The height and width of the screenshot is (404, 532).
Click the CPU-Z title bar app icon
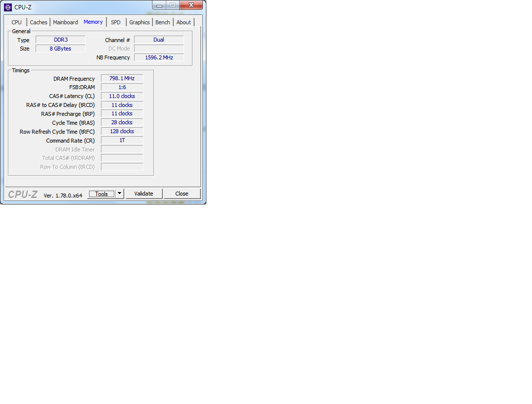[8, 7]
